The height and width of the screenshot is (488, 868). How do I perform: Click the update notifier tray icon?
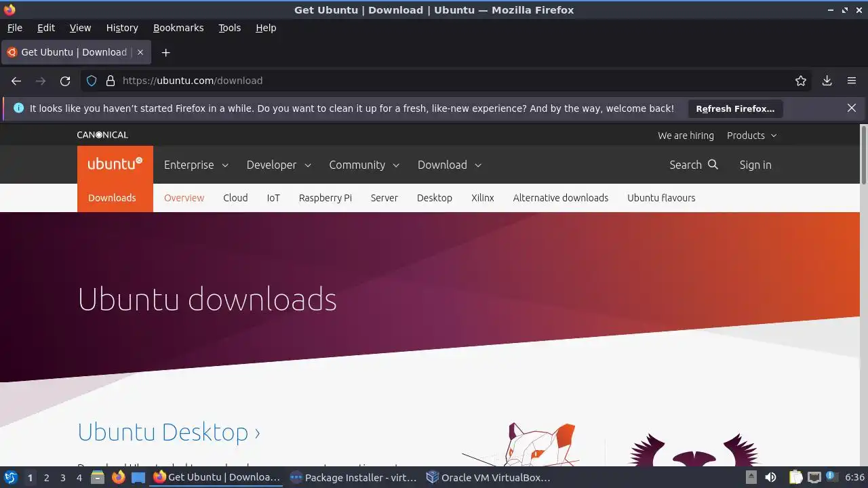click(831, 477)
